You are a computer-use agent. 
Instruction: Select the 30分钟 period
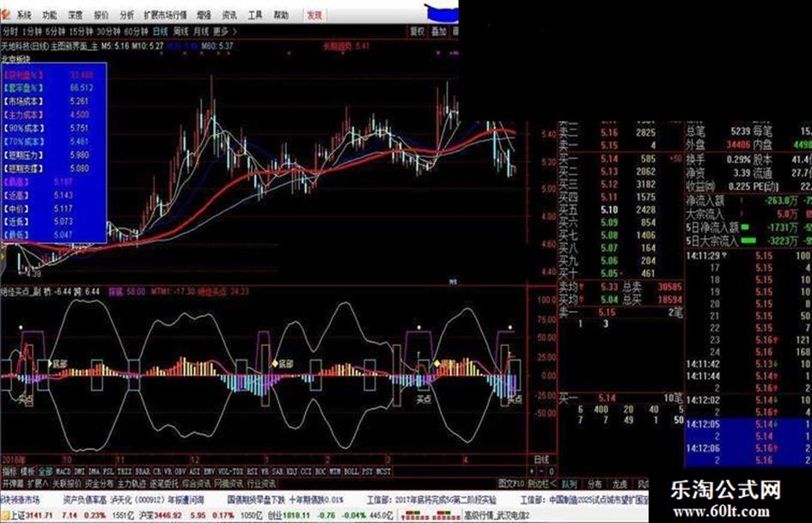pos(109,32)
